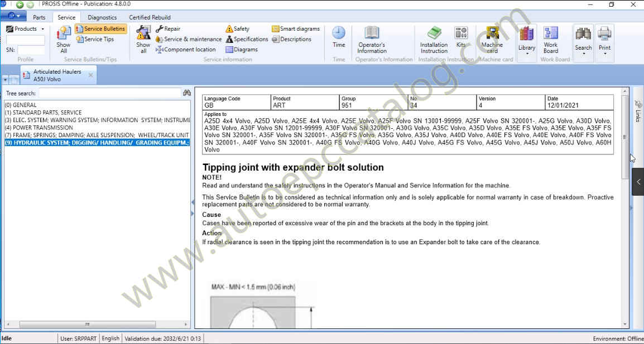Image resolution: width=644 pixels, height=344 pixels.
Task: Select (9) HYDRAULIC SYSTEM tree item
Action: tap(97, 142)
